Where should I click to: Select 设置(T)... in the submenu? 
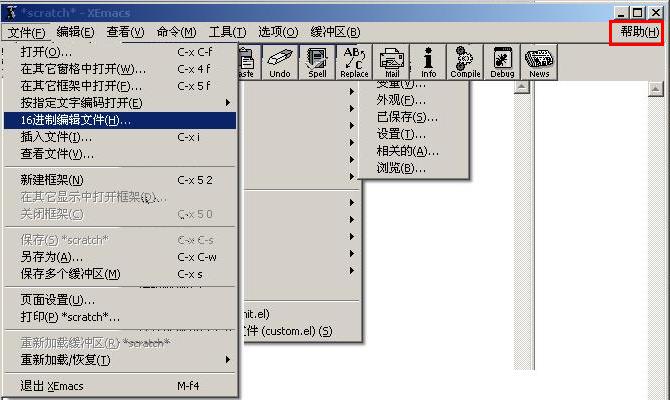click(x=413, y=134)
